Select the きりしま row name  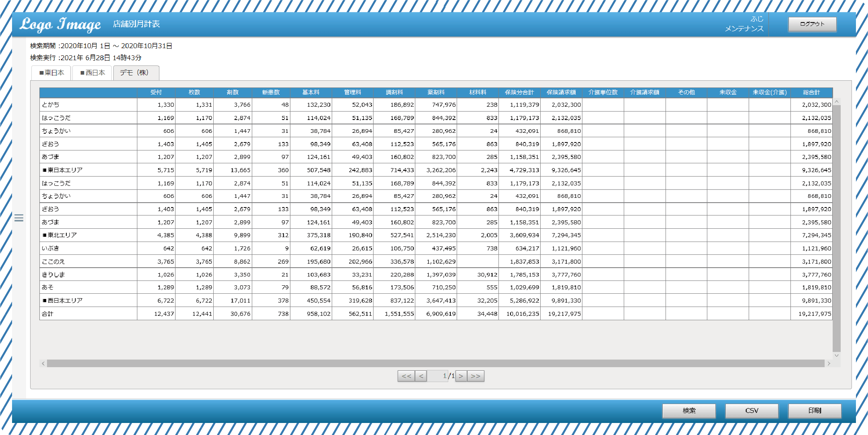(x=53, y=274)
